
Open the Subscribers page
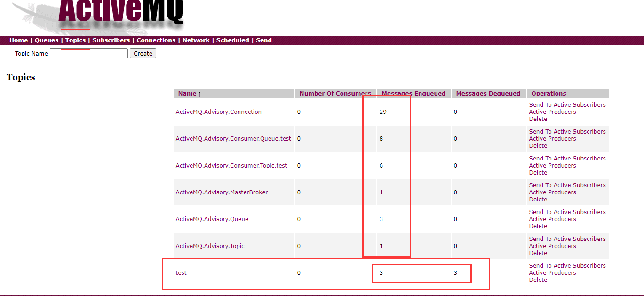click(111, 40)
